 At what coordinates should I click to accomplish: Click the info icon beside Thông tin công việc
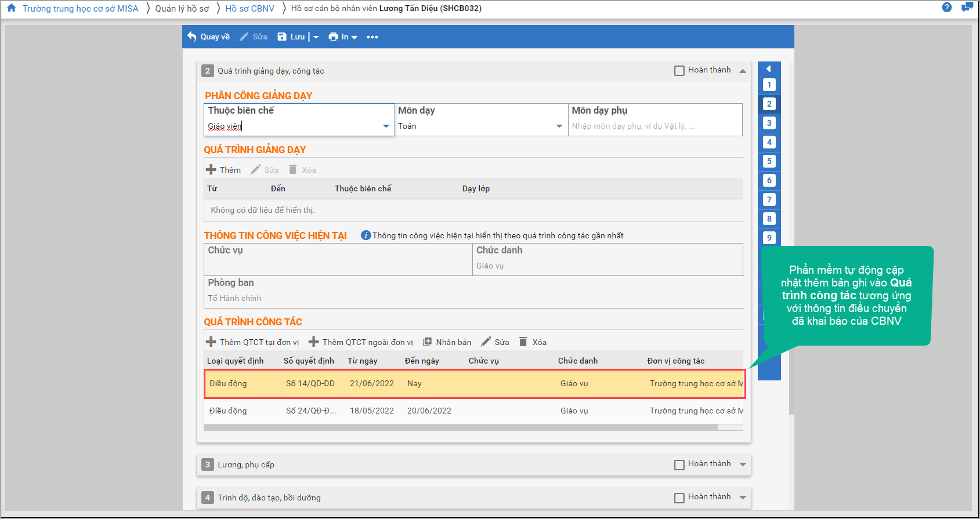pos(366,235)
